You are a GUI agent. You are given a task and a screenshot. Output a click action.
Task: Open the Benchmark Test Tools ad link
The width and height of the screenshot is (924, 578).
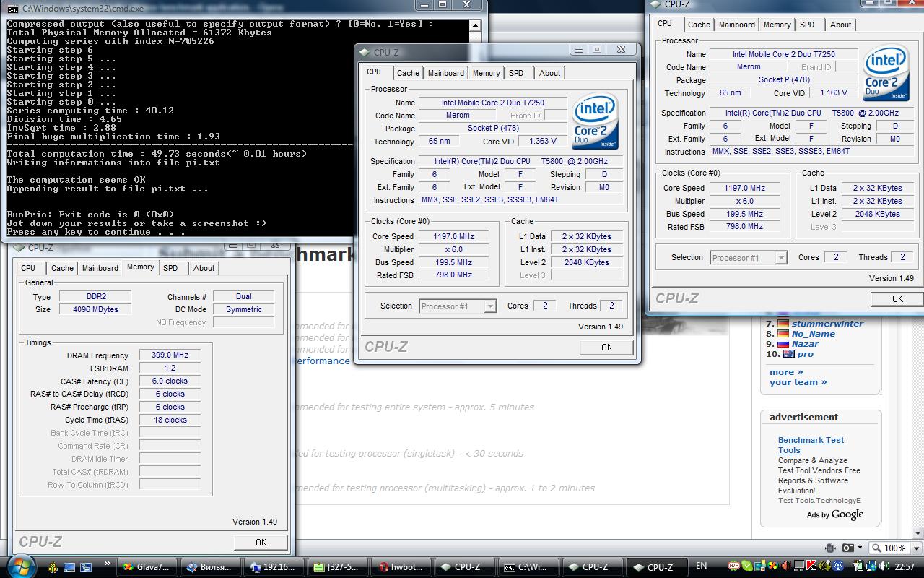(811, 445)
